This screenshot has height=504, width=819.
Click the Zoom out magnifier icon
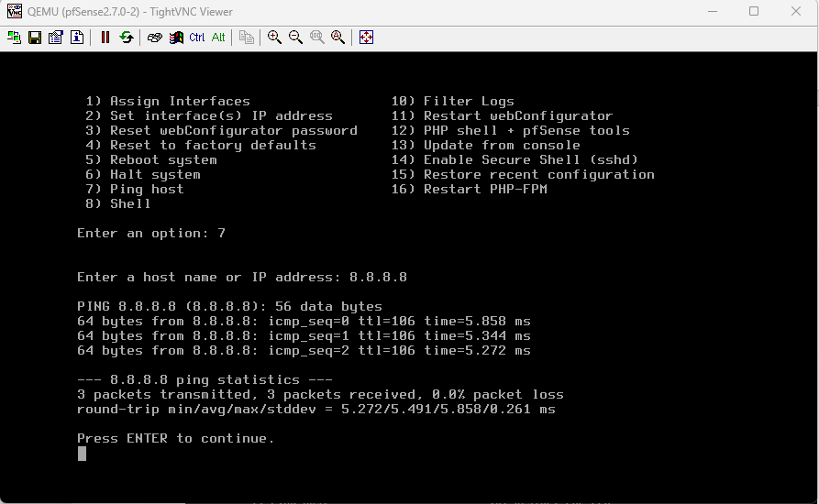point(295,37)
